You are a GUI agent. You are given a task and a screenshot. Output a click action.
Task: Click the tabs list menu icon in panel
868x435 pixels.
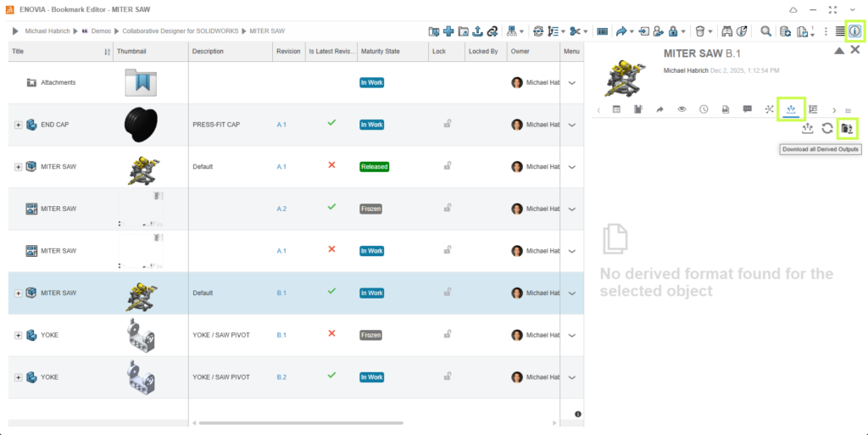(848, 110)
